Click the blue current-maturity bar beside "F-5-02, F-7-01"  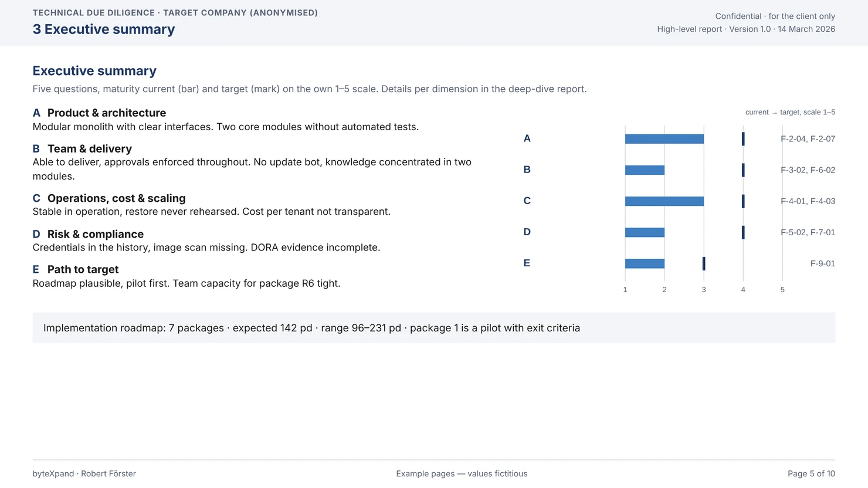(x=645, y=232)
